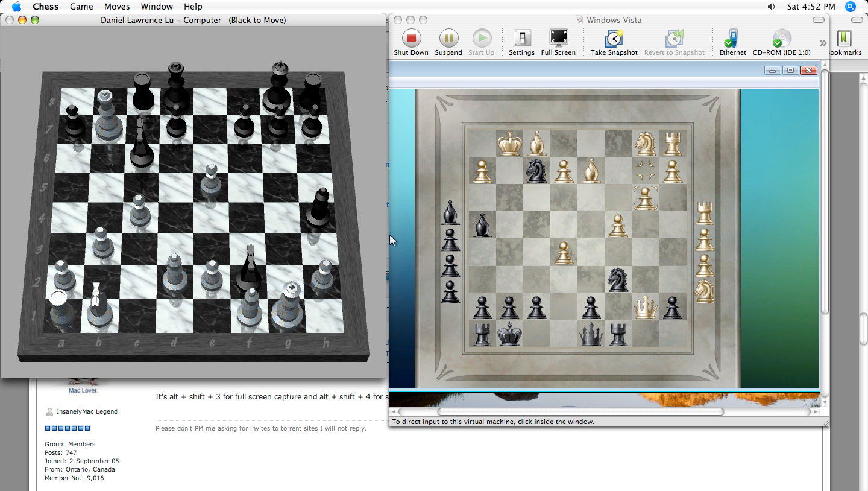The image size is (868, 491).
Task: Click the volume icon in the menu bar
Action: pyautogui.click(x=772, y=7)
